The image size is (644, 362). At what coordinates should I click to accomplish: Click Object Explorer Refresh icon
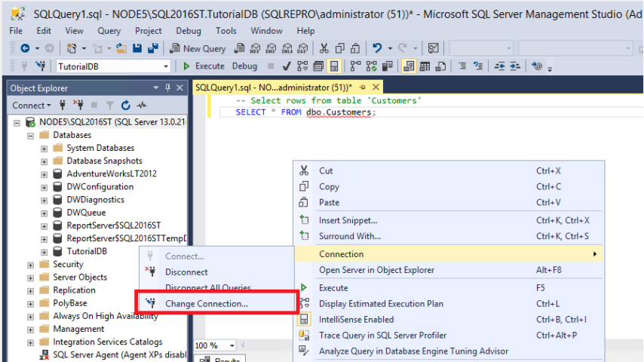point(126,105)
